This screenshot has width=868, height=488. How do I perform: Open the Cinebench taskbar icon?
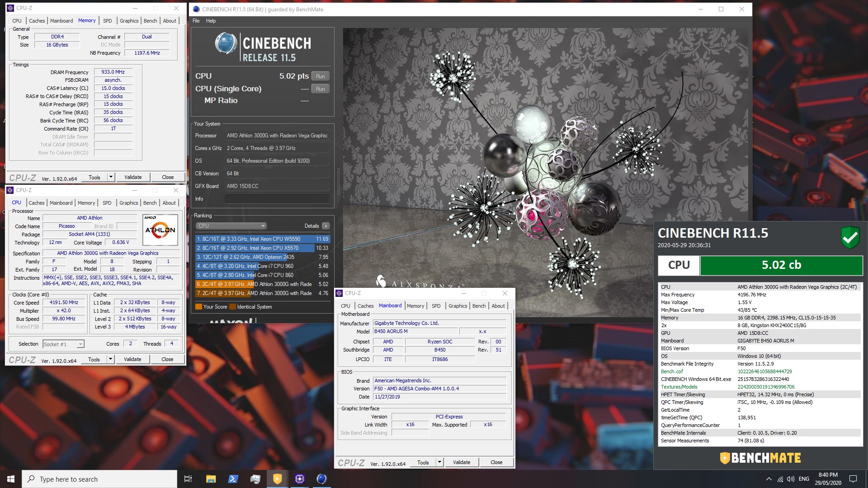coord(321,479)
